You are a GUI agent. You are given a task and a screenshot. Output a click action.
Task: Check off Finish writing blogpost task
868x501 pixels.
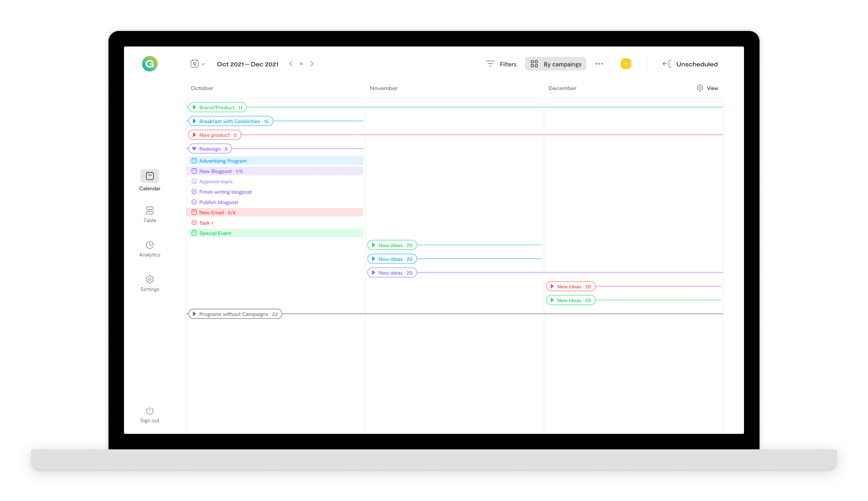point(194,192)
